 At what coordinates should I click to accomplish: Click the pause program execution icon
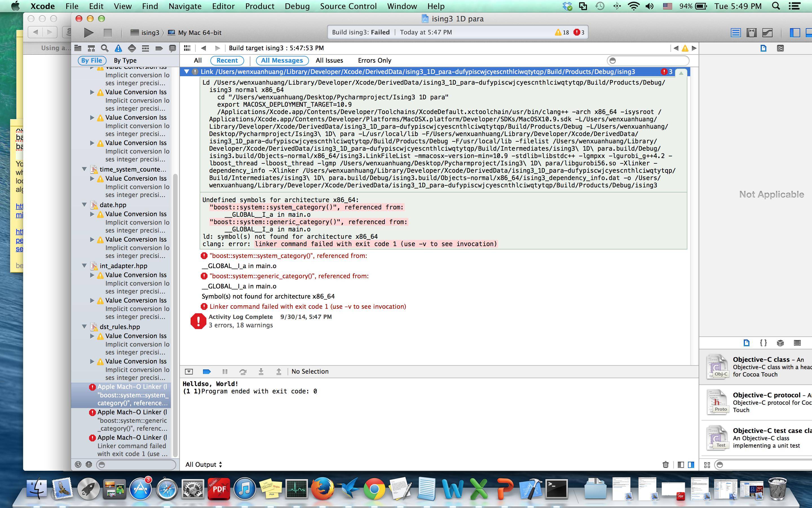click(225, 371)
